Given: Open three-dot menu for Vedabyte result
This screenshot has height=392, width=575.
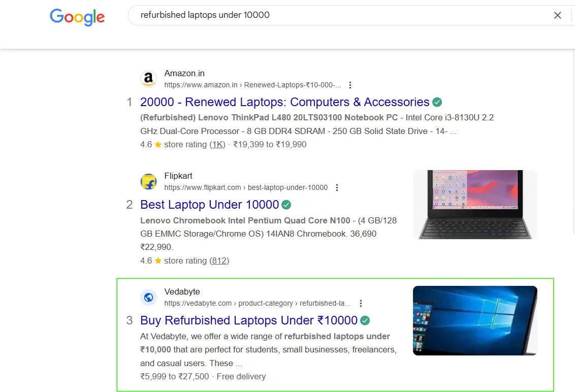Looking at the screenshot, I should coord(361,304).
